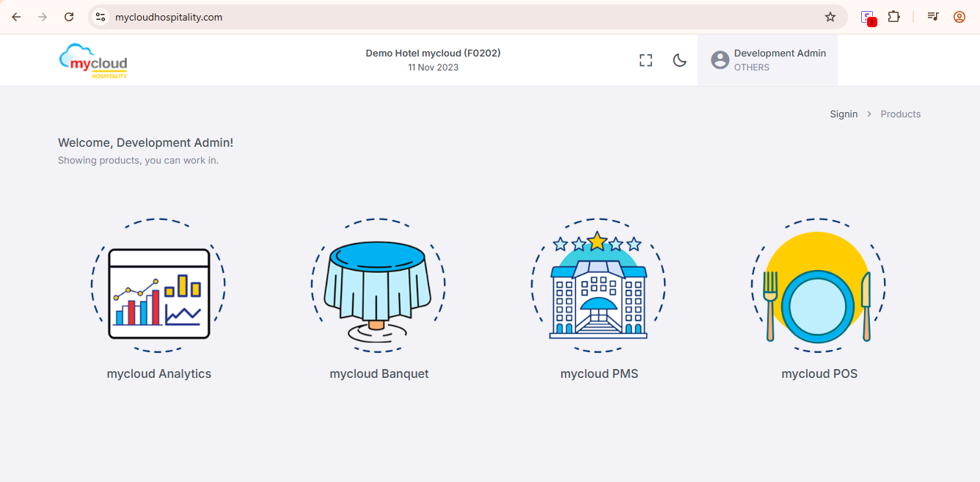Click the mycloud POS label

(819, 373)
